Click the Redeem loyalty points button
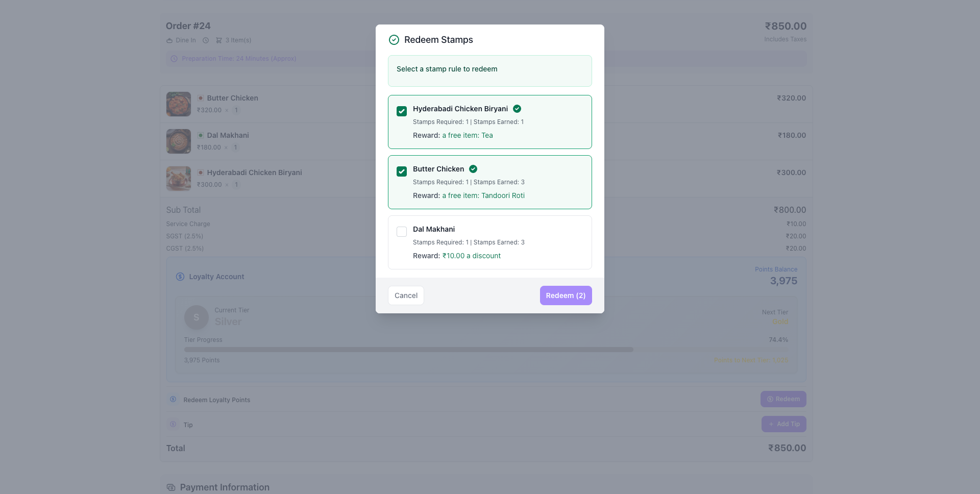 pyautogui.click(x=783, y=399)
